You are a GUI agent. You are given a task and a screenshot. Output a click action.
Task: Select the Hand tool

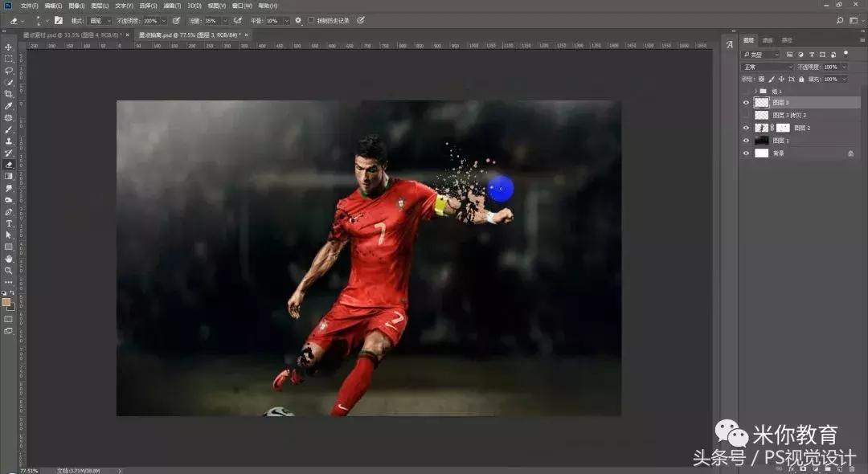click(9, 259)
